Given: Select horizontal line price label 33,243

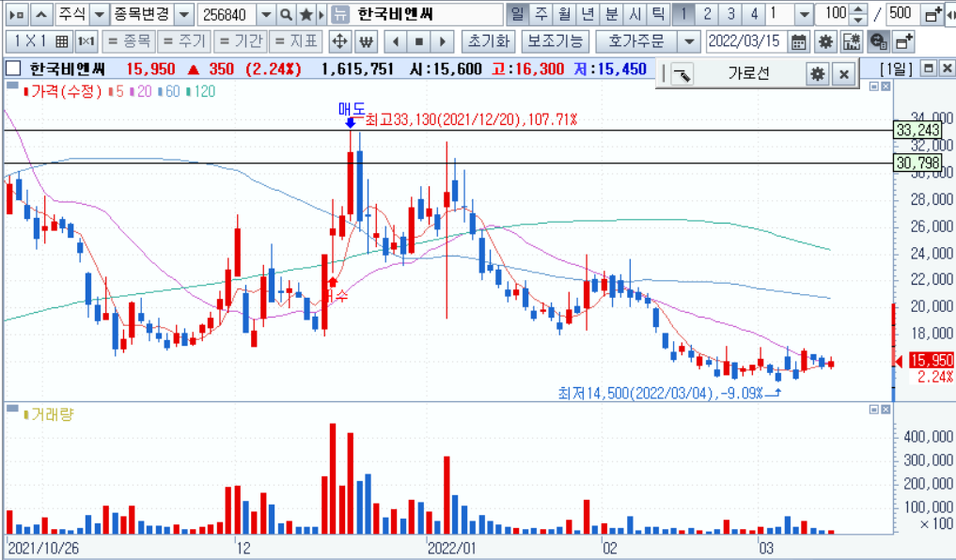Looking at the screenshot, I should (917, 130).
